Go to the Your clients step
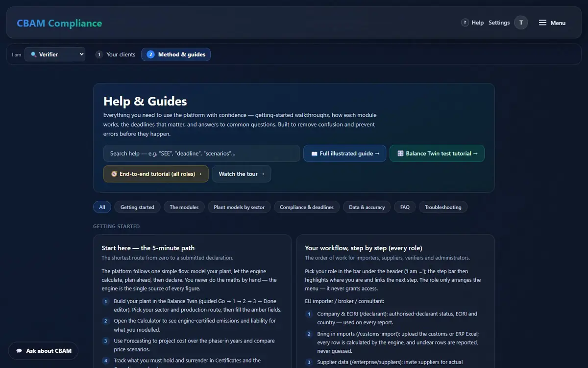The height and width of the screenshot is (368, 588). coord(116,54)
